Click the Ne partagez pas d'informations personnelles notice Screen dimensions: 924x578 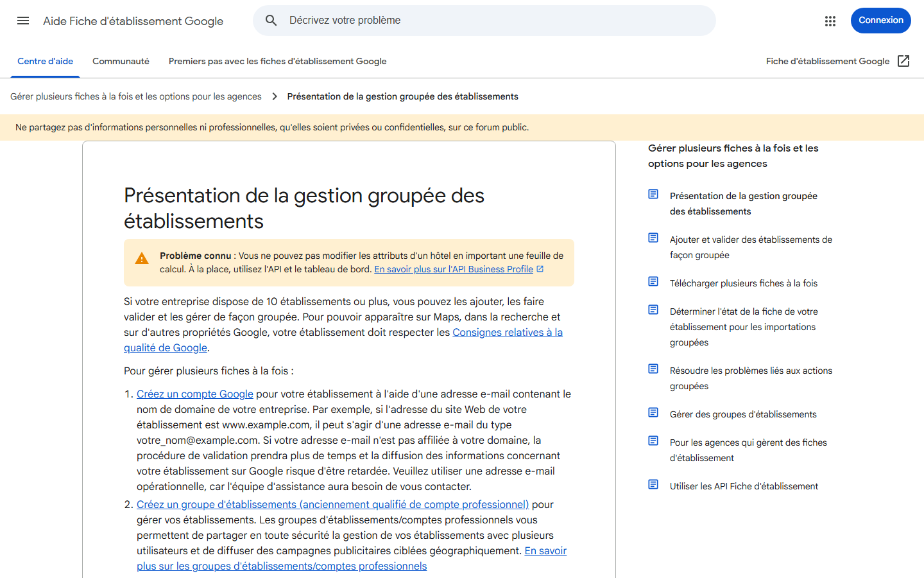[272, 127]
